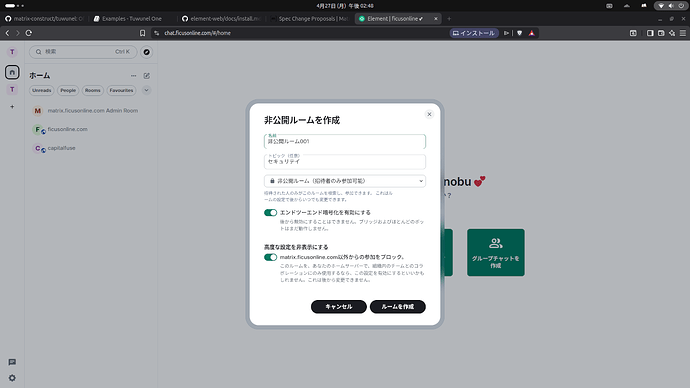Click the address bar URL

coord(198,33)
